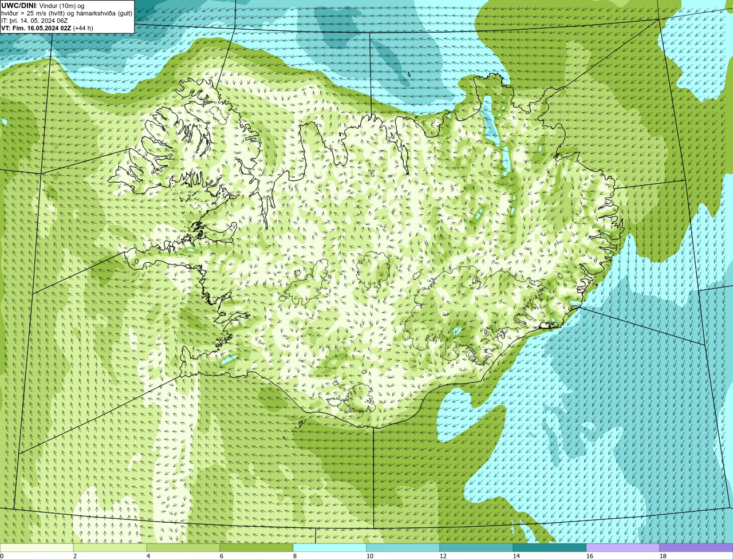This screenshot has height=560, width=733.
Task: Click the "18" legend scale label
Action: coord(663,556)
